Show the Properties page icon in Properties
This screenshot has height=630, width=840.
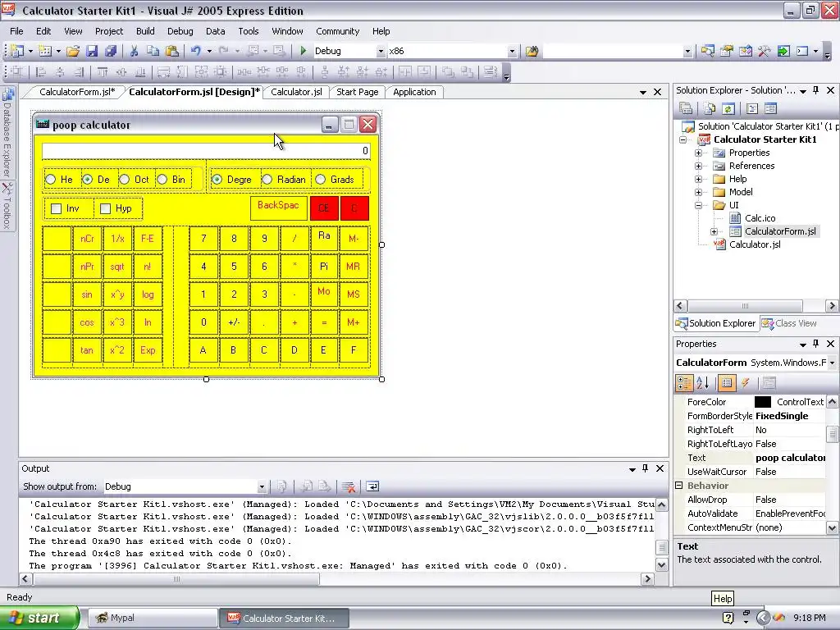[727, 382]
